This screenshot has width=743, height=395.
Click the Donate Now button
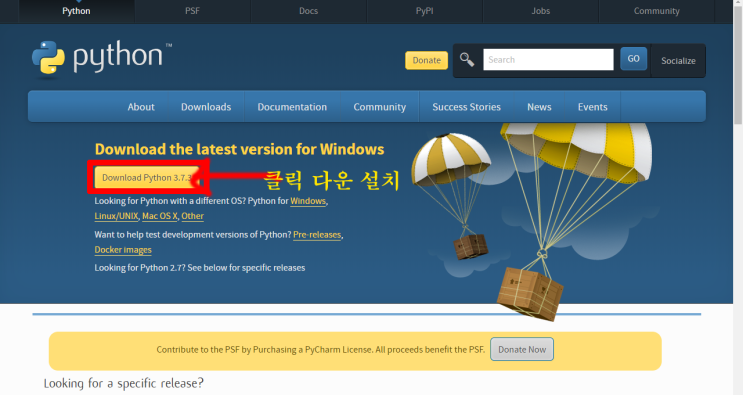click(x=522, y=350)
